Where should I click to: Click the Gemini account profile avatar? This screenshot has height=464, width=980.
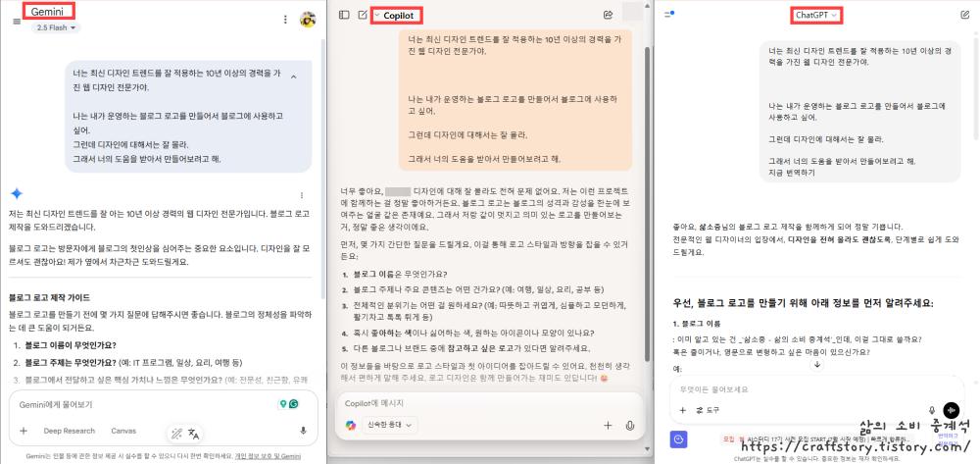click(308, 20)
